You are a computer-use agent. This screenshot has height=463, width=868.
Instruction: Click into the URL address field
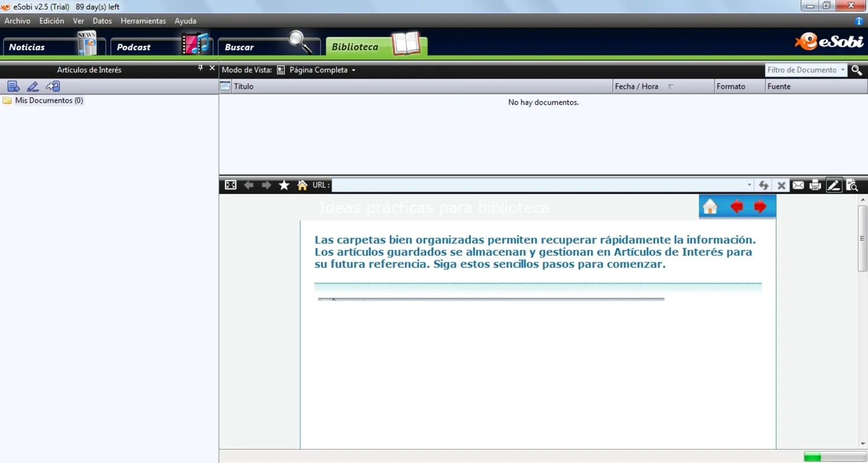point(538,185)
